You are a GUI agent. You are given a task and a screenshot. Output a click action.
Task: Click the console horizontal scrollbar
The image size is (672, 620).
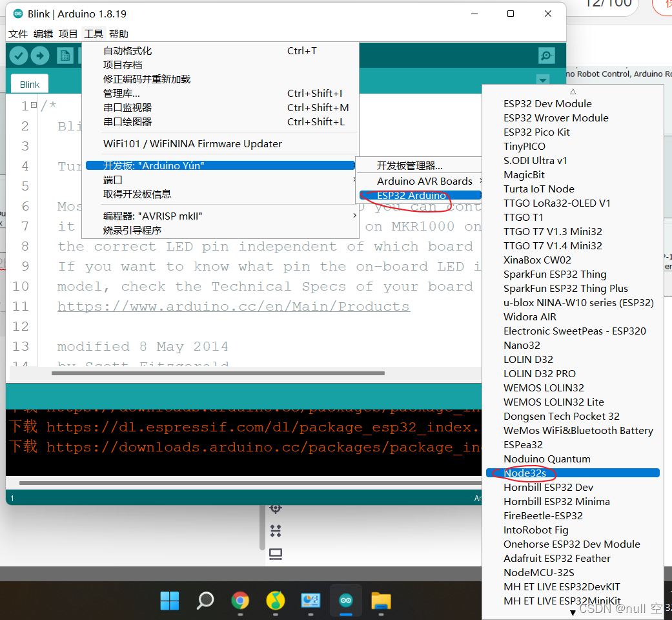click(250, 483)
